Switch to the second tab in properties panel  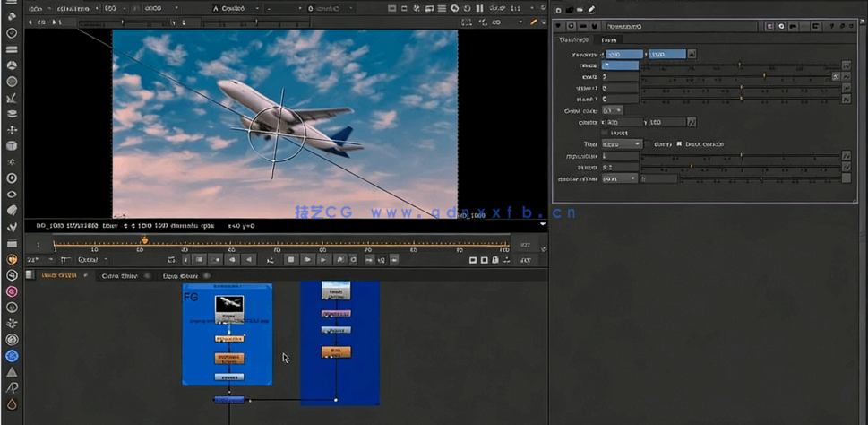pos(608,40)
